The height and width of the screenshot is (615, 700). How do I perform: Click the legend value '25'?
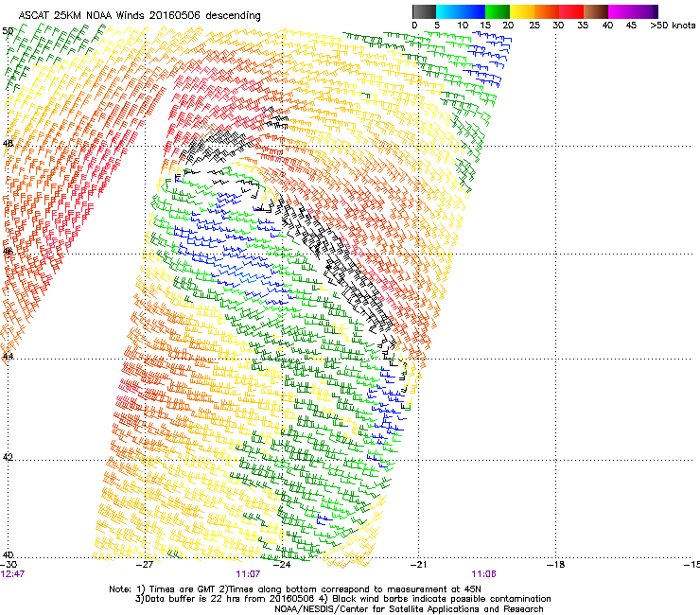pos(534,26)
